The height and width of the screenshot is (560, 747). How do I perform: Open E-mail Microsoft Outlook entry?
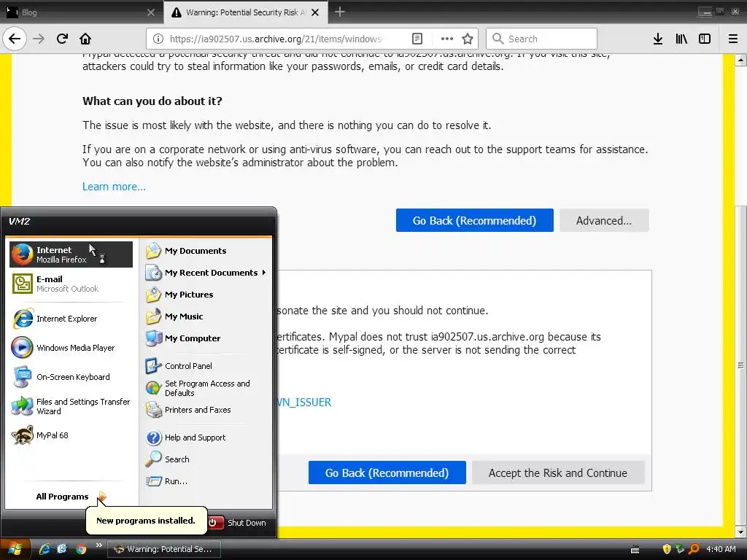[71, 284]
